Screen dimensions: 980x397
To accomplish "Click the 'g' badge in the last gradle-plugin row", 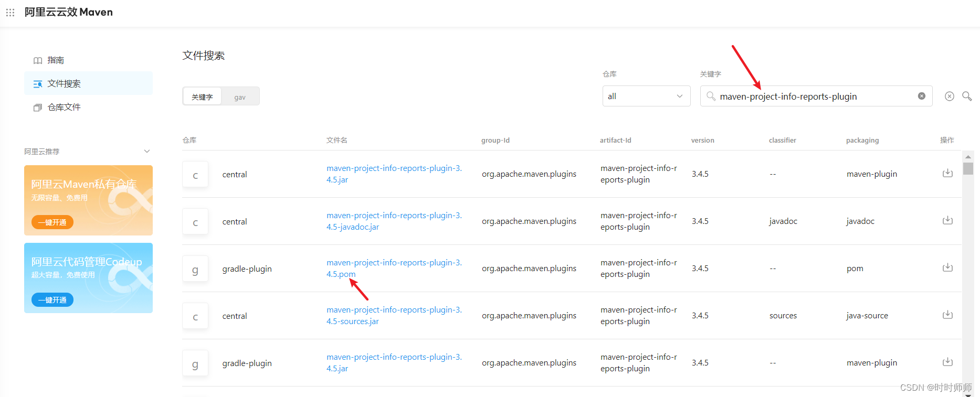I will tap(195, 363).
